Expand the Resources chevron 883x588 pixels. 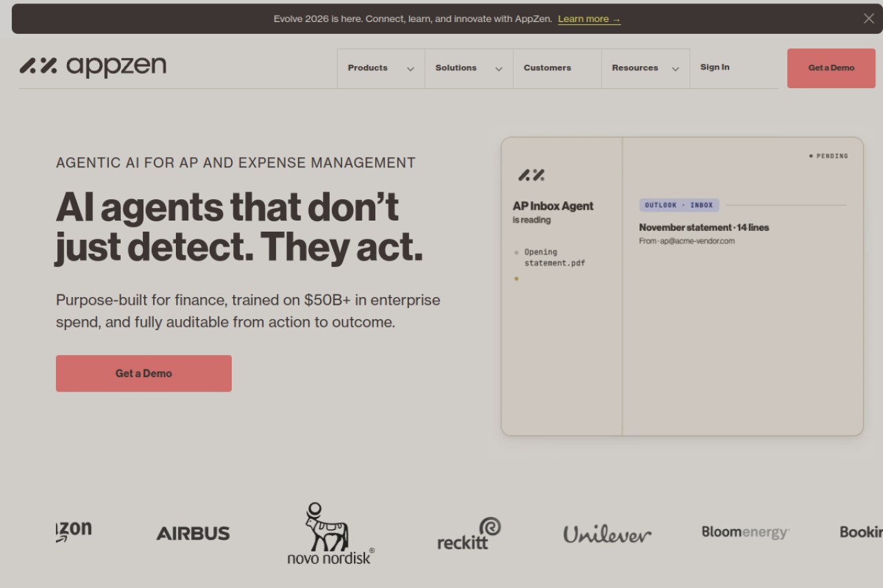click(675, 69)
